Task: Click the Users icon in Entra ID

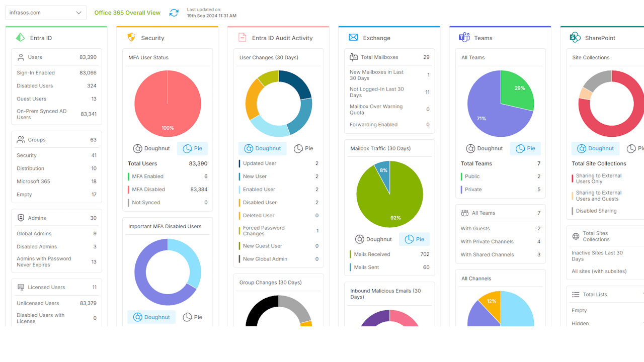Action: 21,57
